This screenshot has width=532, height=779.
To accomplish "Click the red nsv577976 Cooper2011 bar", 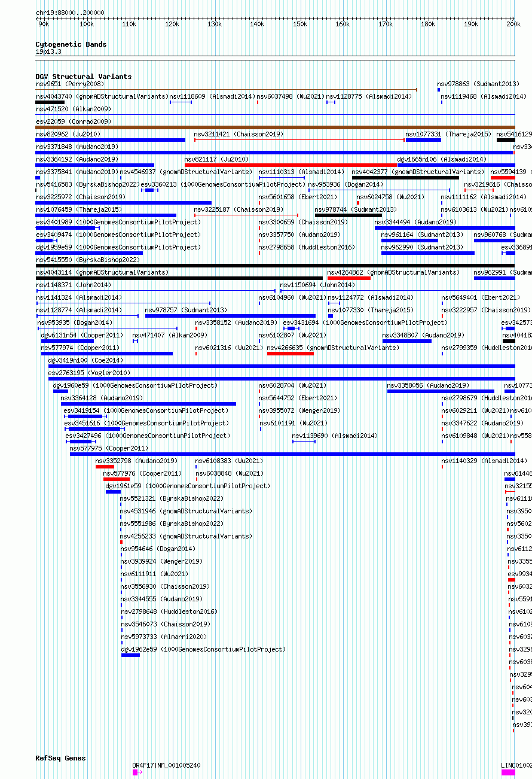I will click(x=117, y=479).
